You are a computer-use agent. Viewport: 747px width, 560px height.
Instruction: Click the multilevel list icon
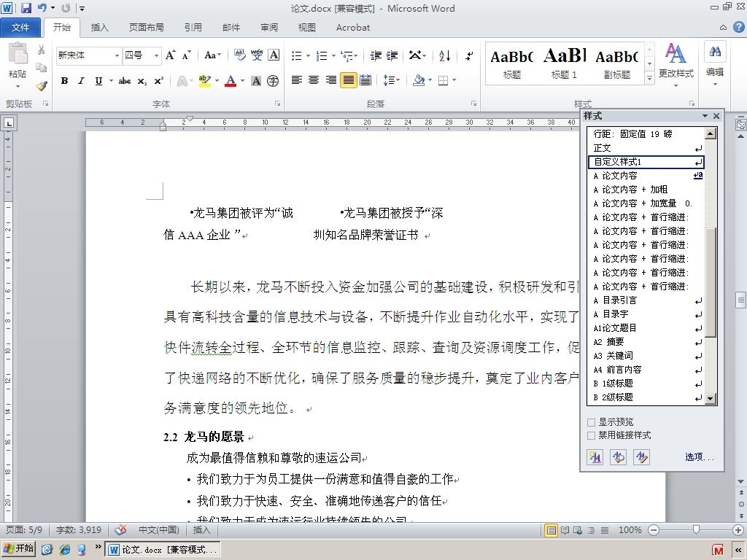click(x=347, y=55)
